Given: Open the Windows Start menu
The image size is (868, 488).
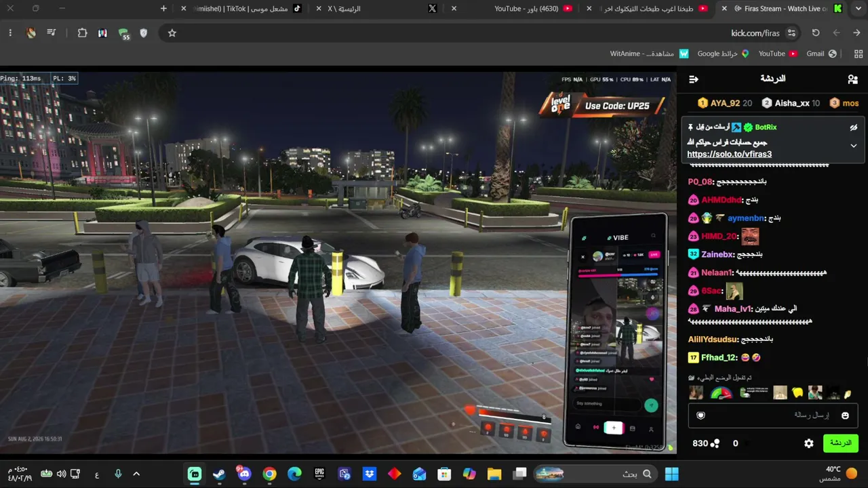Looking at the screenshot, I should click(x=672, y=474).
